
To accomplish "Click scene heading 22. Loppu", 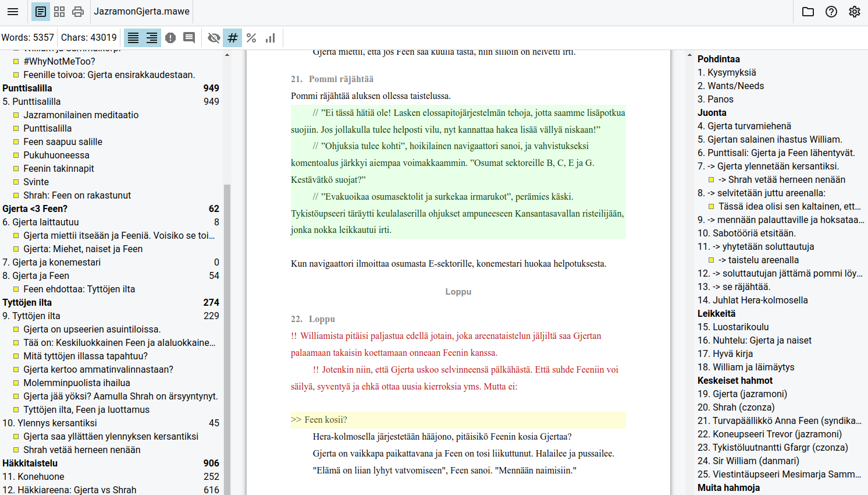I will pyautogui.click(x=313, y=319).
